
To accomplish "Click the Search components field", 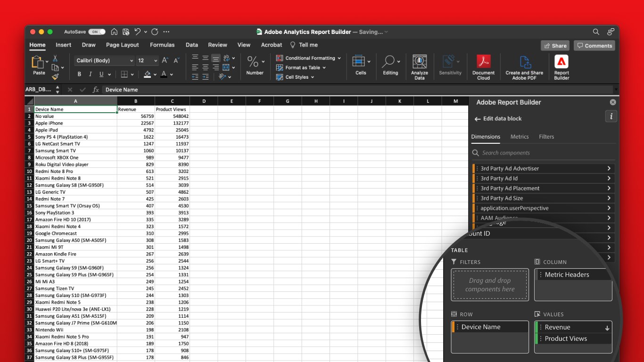I will click(x=542, y=153).
